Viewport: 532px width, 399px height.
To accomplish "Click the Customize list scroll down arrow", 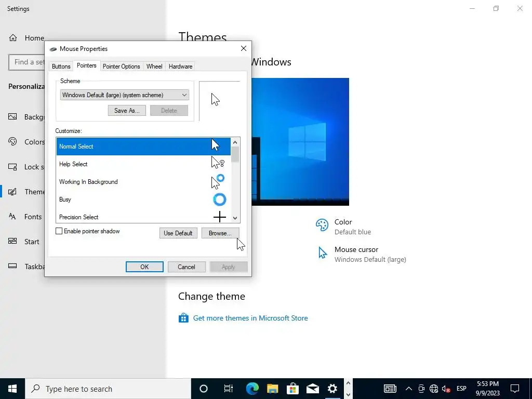I will [x=235, y=218].
